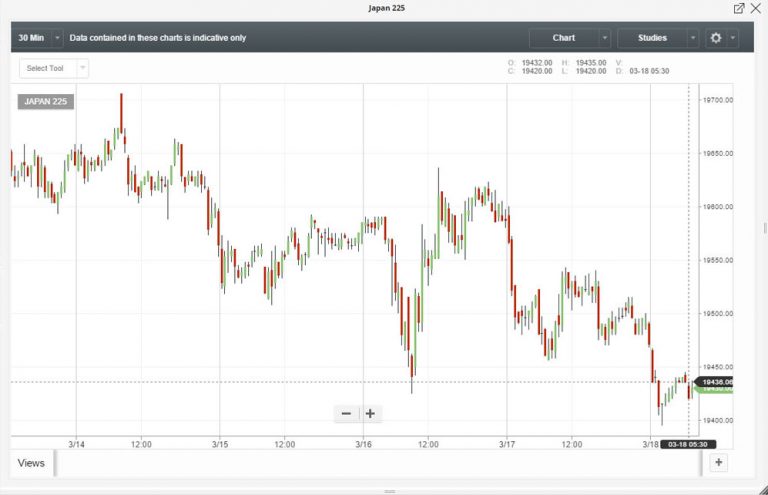Screen dimensions: 768x495
Task: Click the 19436 current price marker
Action: [x=715, y=381]
